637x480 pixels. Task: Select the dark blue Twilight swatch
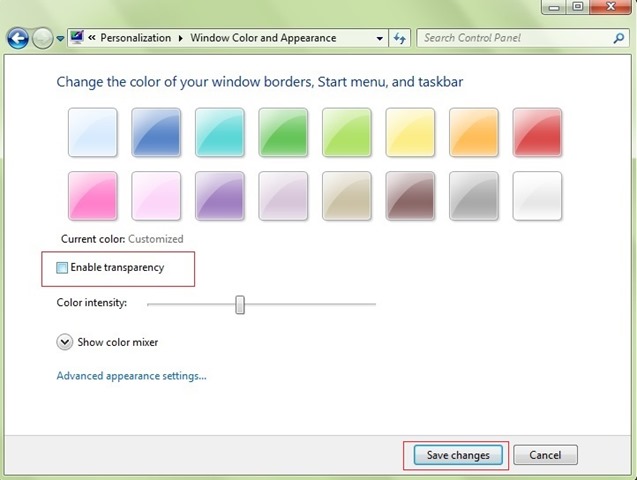pos(156,132)
